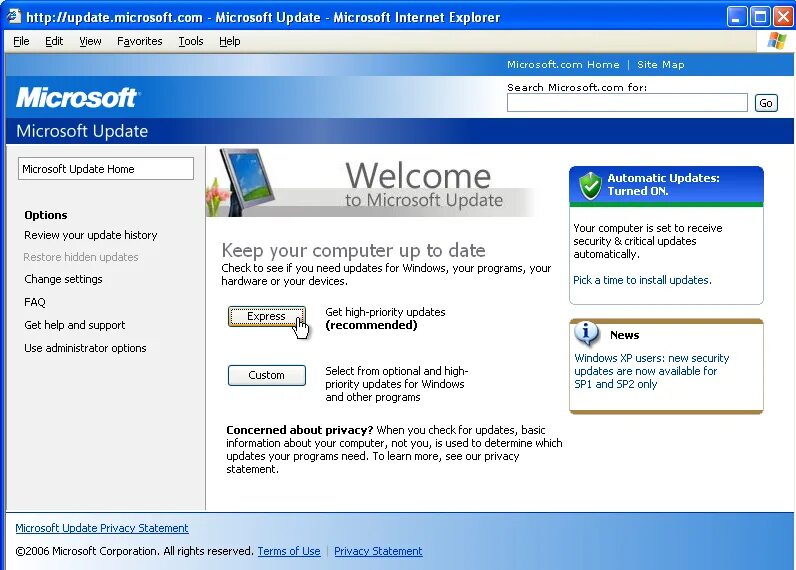Screen dimensions: 796x570
Task: Open the Site Map link
Action: (660, 64)
